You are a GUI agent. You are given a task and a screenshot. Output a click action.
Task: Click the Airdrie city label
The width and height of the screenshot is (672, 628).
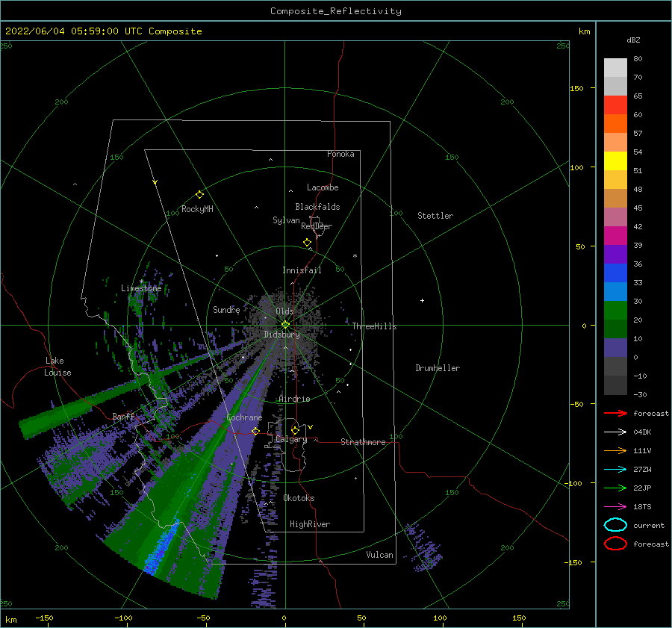294,399
